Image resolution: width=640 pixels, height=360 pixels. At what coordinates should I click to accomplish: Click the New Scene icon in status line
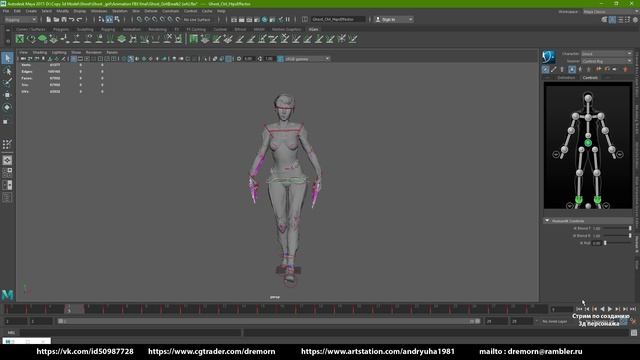point(49,19)
